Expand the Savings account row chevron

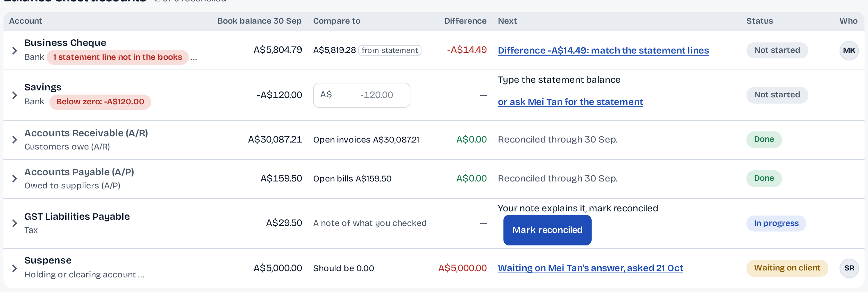tap(15, 95)
